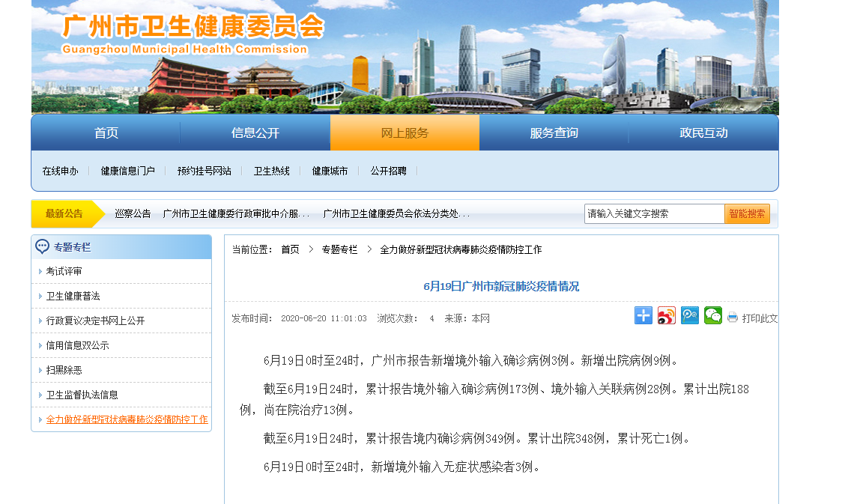Open 考试评审 in sidebar
The width and height of the screenshot is (854, 504).
(64, 271)
